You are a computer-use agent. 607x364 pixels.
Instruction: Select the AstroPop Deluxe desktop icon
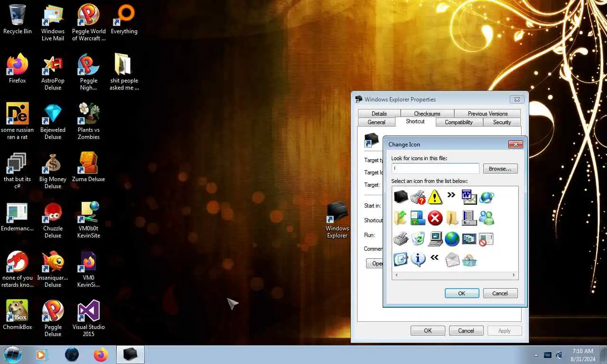click(53, 72)
